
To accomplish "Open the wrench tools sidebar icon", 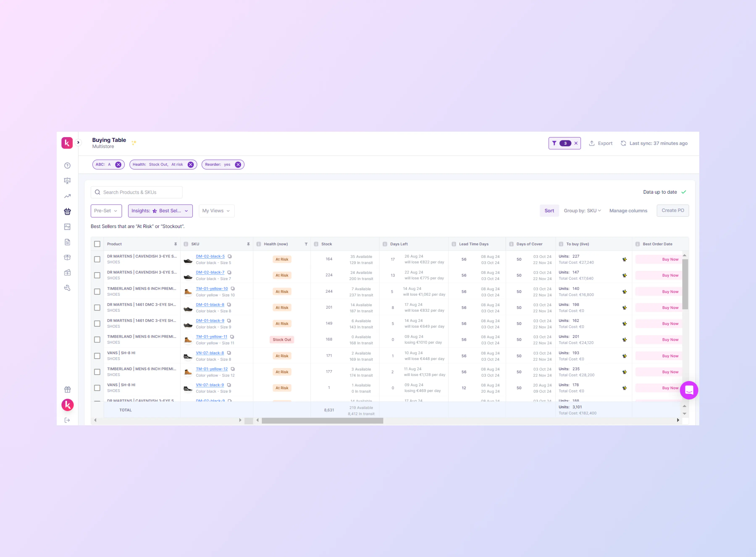I will tap(67, 288).
